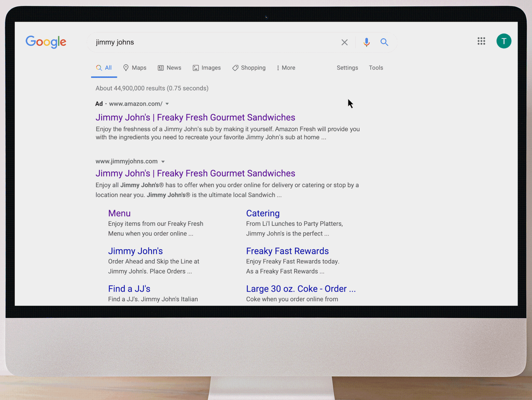The image size is (532, 400).
Task: Open the More search categories menu
Action: tap(286, 68)
